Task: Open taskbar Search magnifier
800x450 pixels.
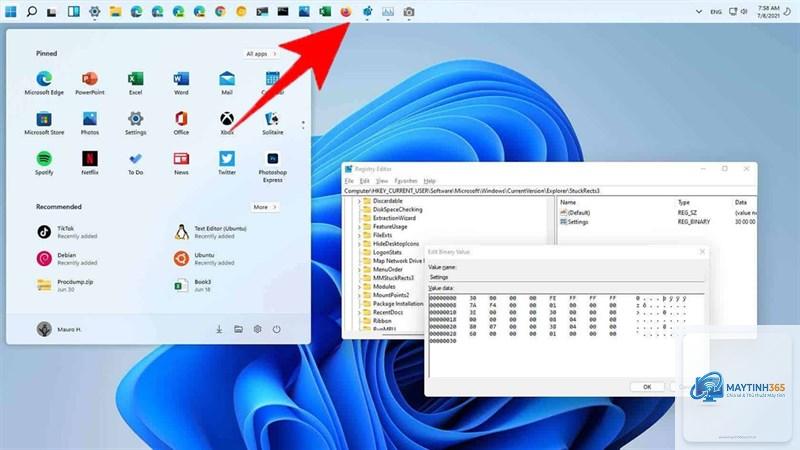Action: [x=32, y=11]
